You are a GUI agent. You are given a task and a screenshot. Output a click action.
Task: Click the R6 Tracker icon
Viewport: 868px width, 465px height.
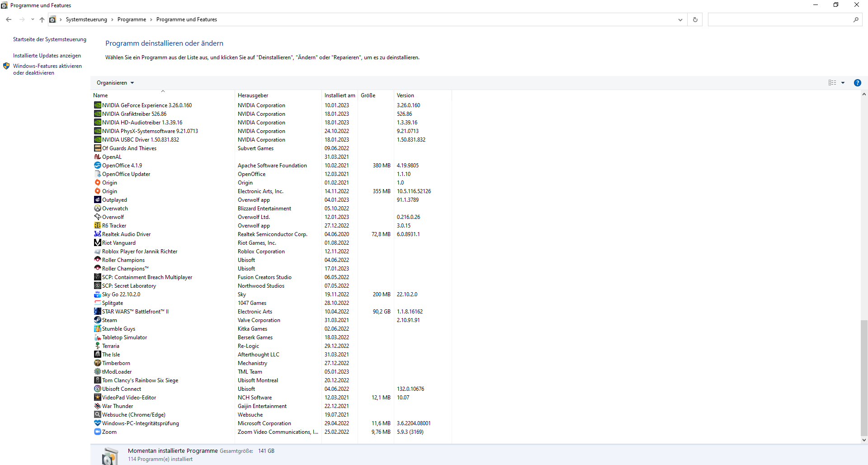pos(97,225)
